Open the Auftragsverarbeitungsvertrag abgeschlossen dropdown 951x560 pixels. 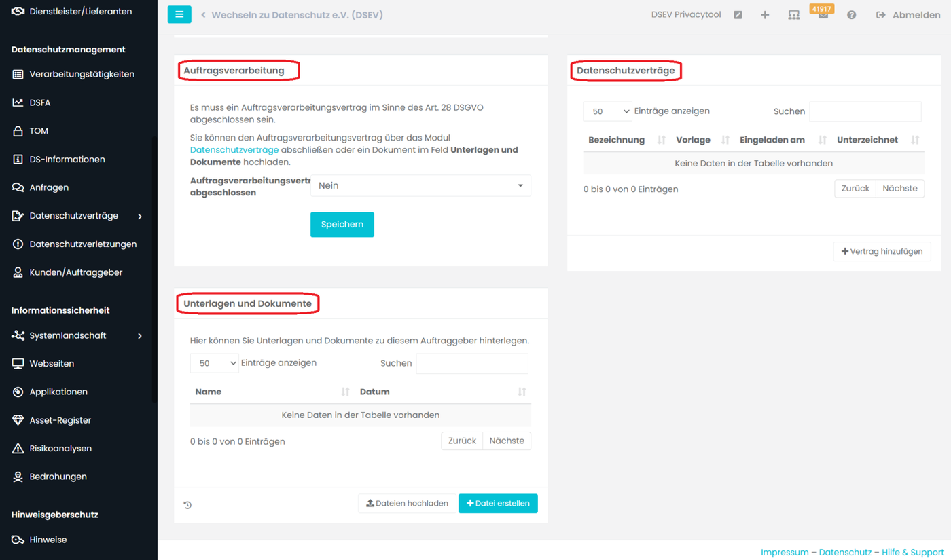coord(420,185)
